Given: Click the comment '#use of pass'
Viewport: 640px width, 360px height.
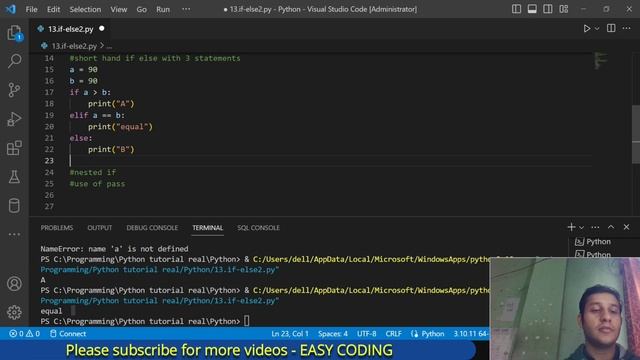Looking at the screenshot, I should pyautogui.click(x=97, y=184).
